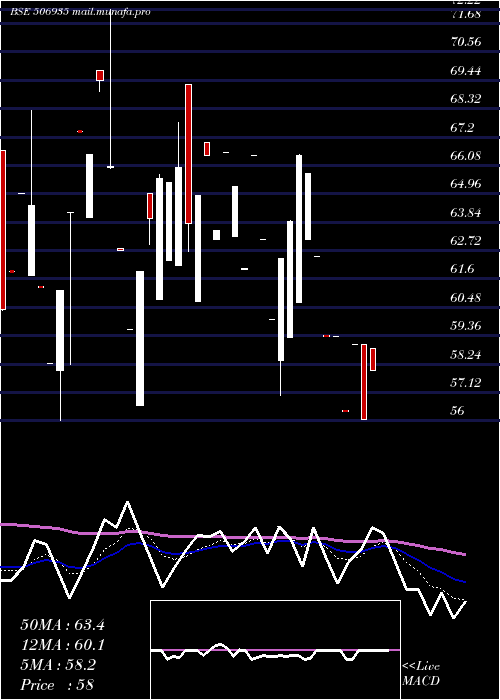This screenshot has height=700, width=500.
Task: Click the last small red candle near 58.24
Action: (373, 359)
